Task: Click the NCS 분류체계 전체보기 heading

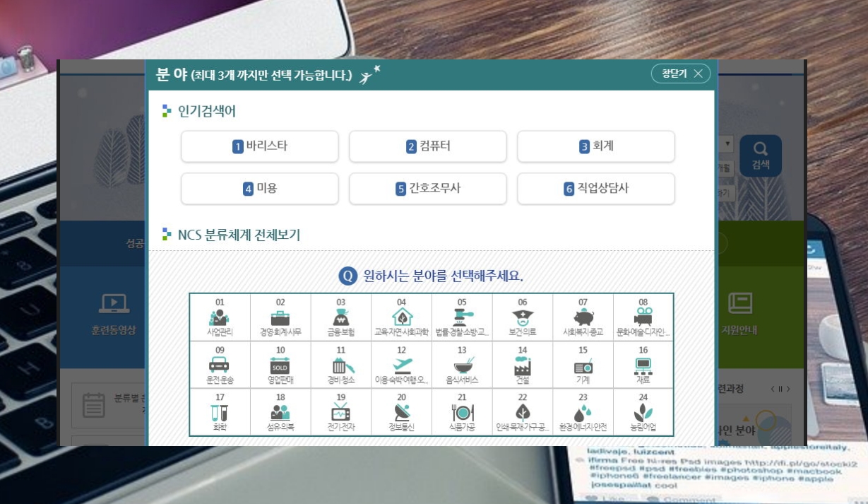Action: (x=239, y=235)
